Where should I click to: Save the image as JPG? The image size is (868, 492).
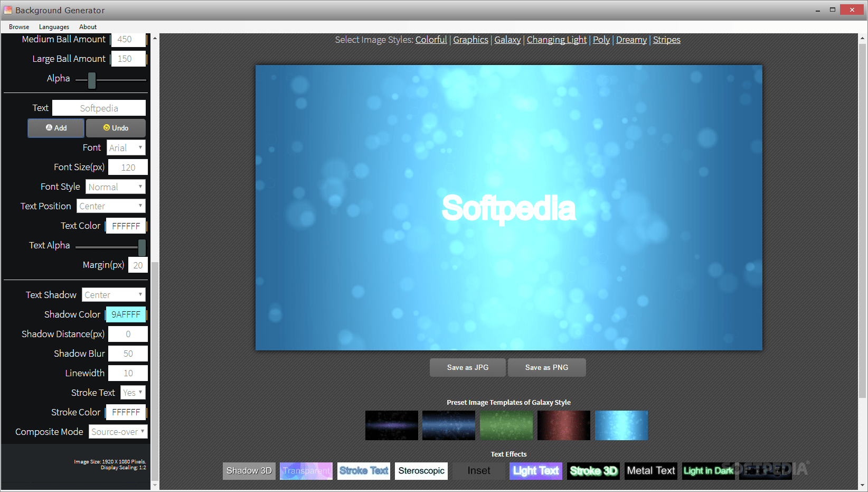(468, 367)
